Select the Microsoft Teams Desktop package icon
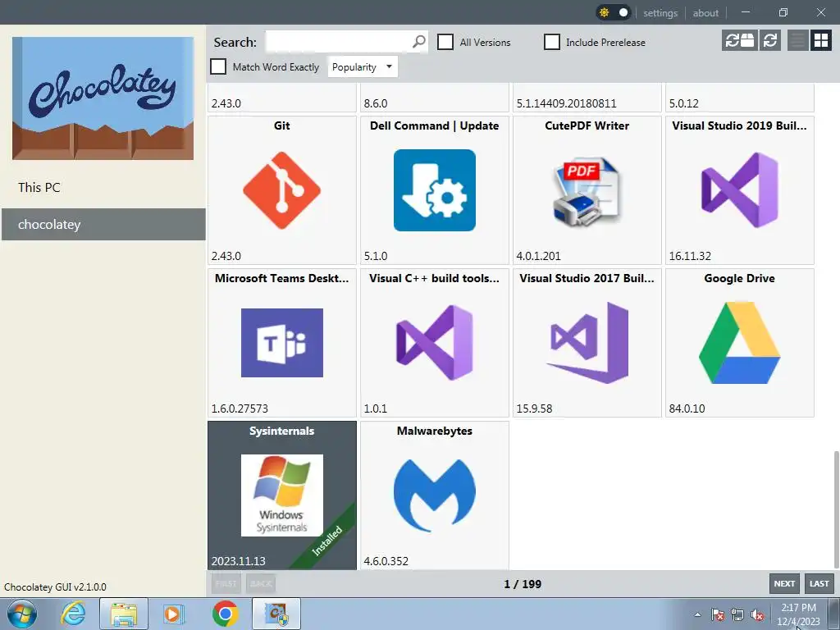Image resolution: width=840 pixels, height=630 pixels. [x=282, y=343]
